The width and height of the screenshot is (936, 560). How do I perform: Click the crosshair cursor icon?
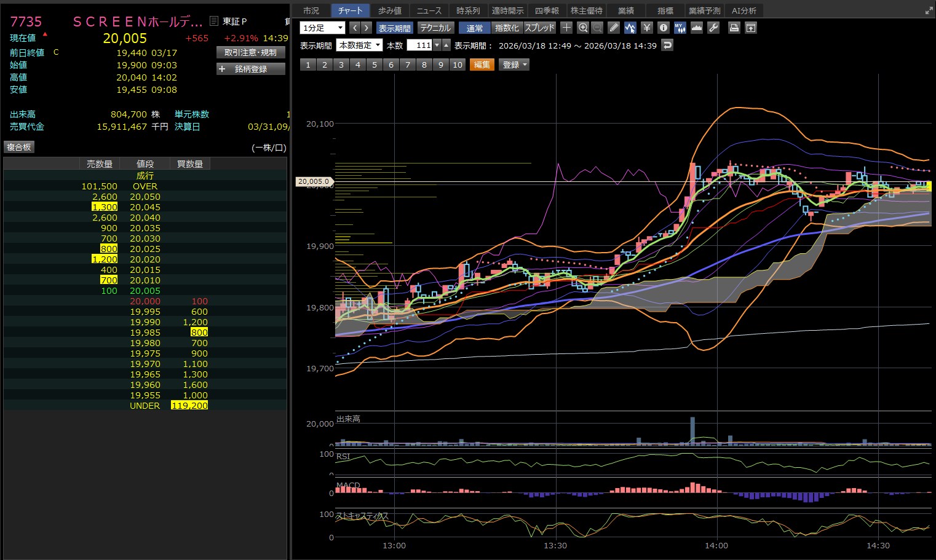coord(566,28)
